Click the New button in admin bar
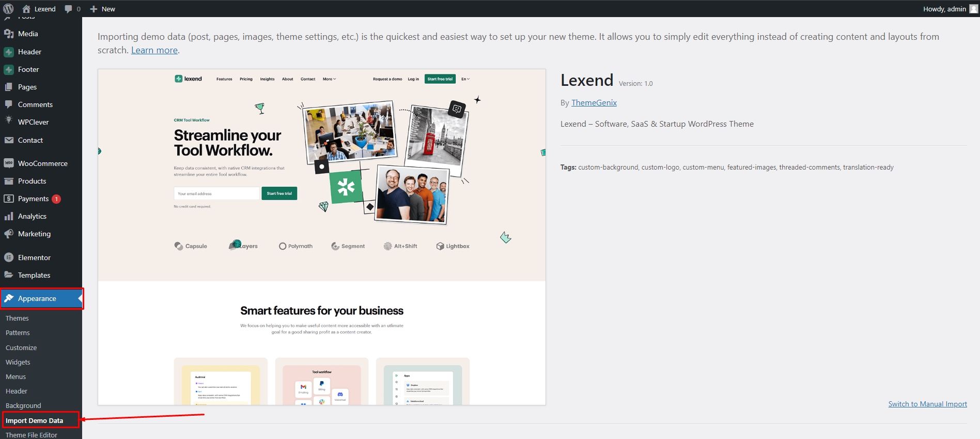This screenshot has height=439, width=980. click(x=103, y=9)
